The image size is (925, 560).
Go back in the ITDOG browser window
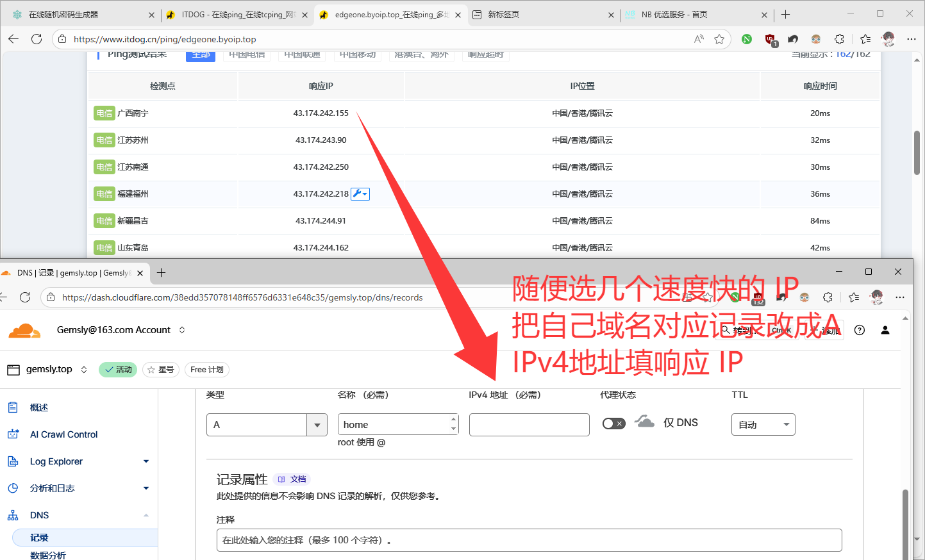tap(13, 39)
